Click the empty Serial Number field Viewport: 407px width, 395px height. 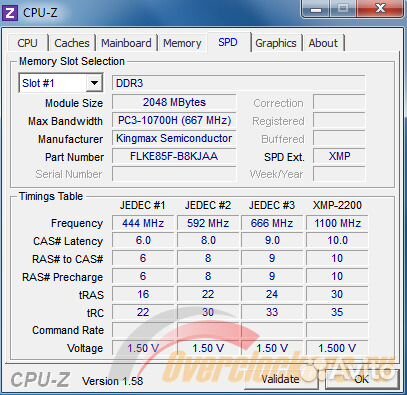[x=174, y=174]
